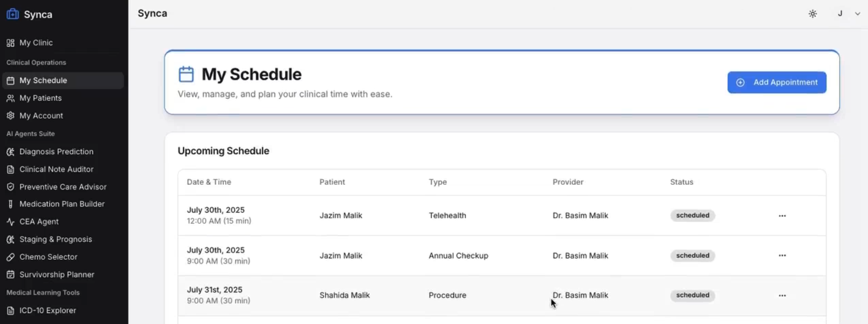Click the Medication Plan Builder icon
Viewport: 868px width, 324px height.
pyautogui.click(x=10, y=204)
